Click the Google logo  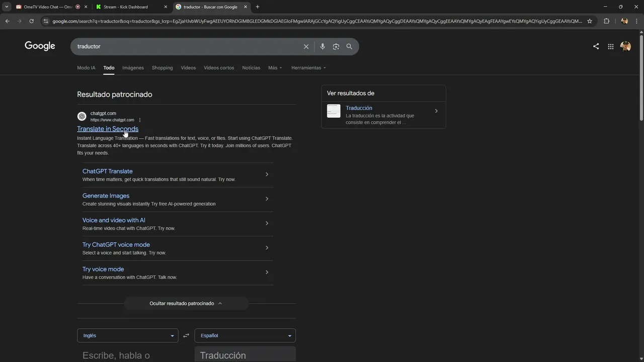40,46
